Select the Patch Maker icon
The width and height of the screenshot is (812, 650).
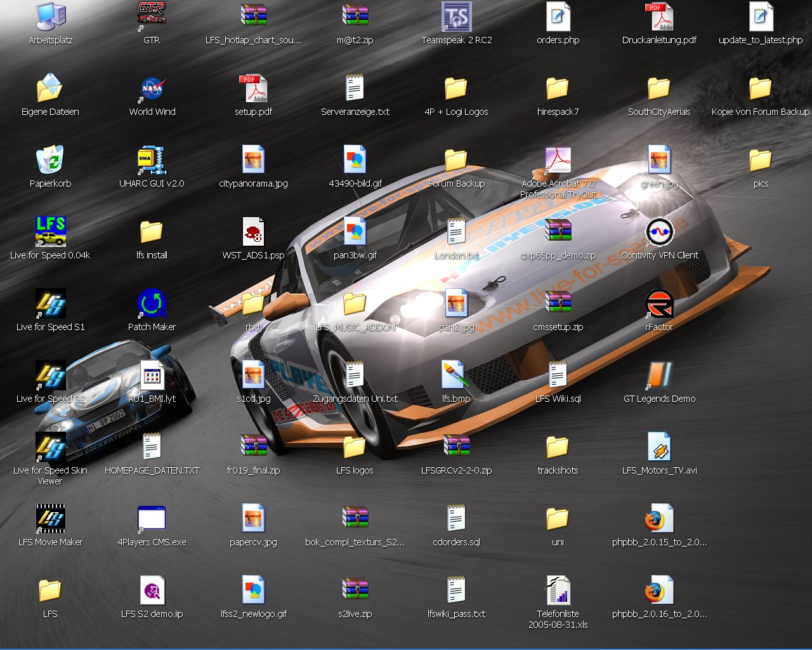tap(152, 304)
